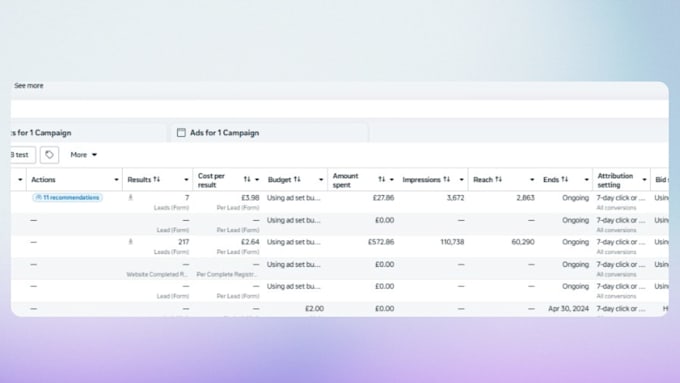Image resolution: width=680 pixels, height=383 pixels.
Task: Open the dropdown arrow left of the Actions header
Action: 20,180
